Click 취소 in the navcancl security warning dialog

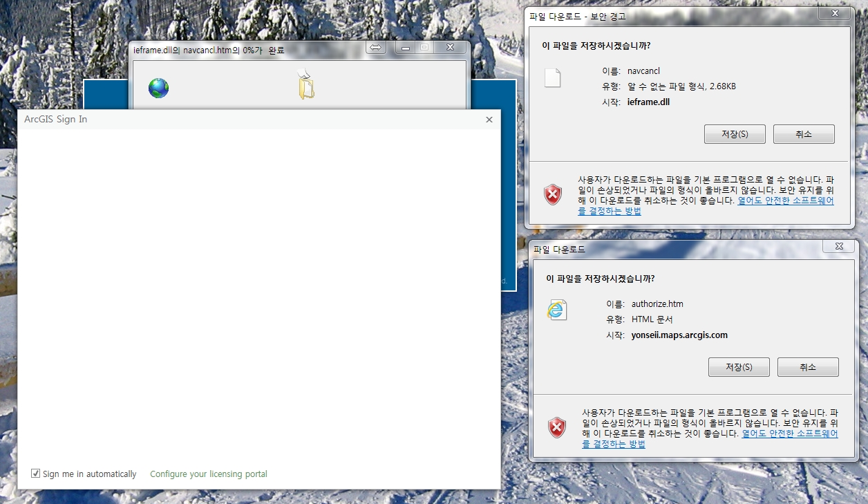pos(804,134)
